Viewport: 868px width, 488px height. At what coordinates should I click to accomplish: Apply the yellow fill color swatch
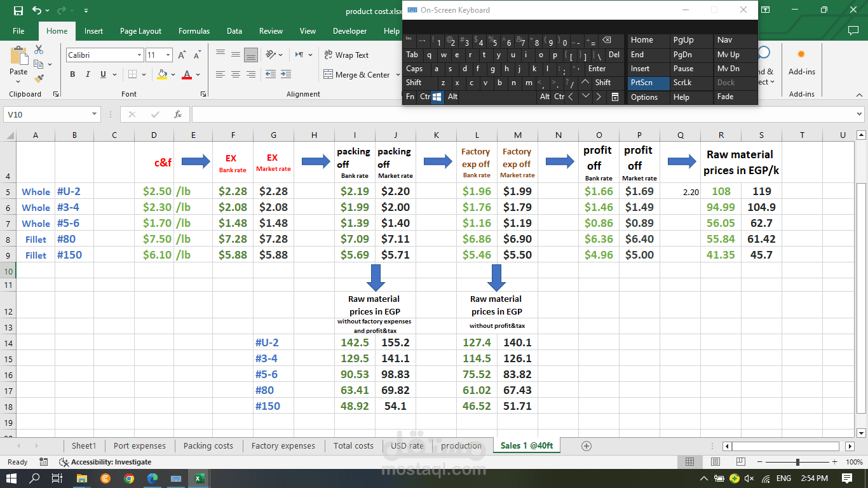(163, 74)
